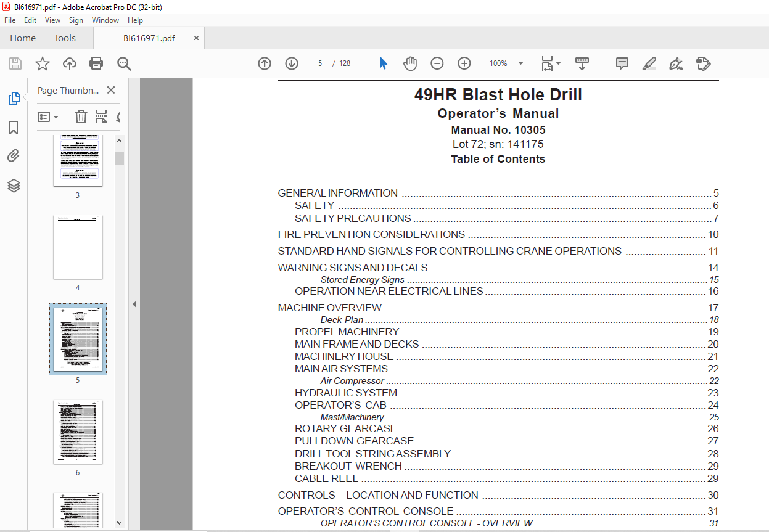Open the Sign document pen tool

tap(676, 63)
